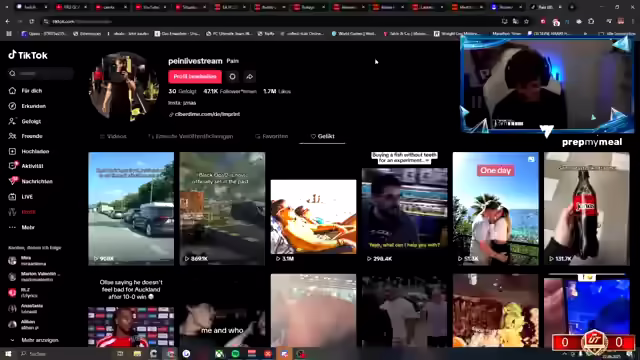
Task: Open the Hochladen upload page
Action: 29,151
